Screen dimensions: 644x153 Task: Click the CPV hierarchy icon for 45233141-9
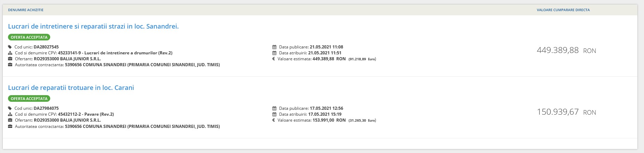(10, 53)
